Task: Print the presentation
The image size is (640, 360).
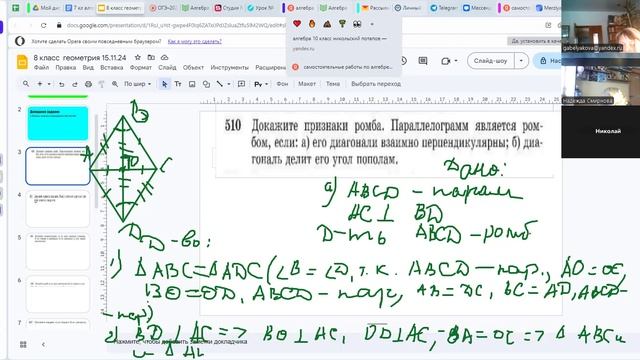Action: pos(88,84)
